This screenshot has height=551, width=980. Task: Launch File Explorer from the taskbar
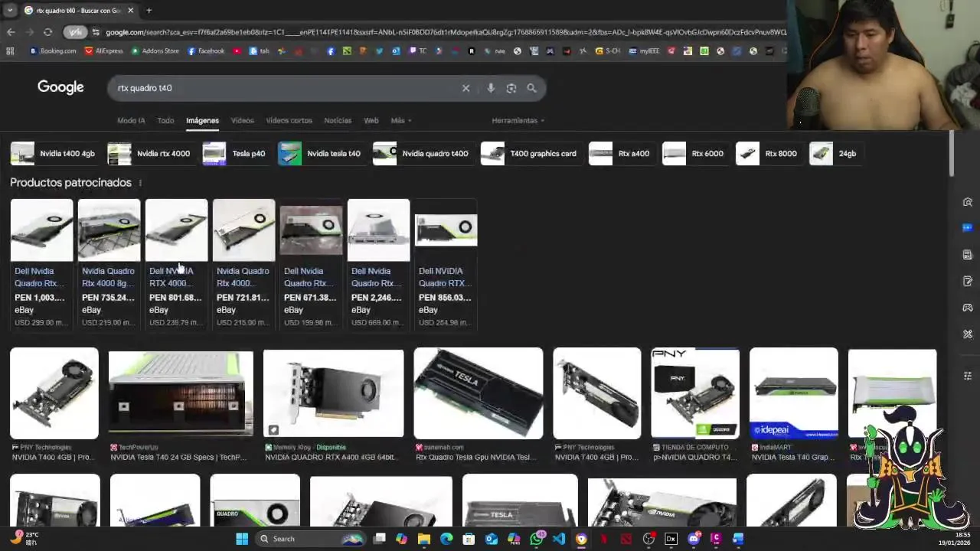[x=424, y=539]
